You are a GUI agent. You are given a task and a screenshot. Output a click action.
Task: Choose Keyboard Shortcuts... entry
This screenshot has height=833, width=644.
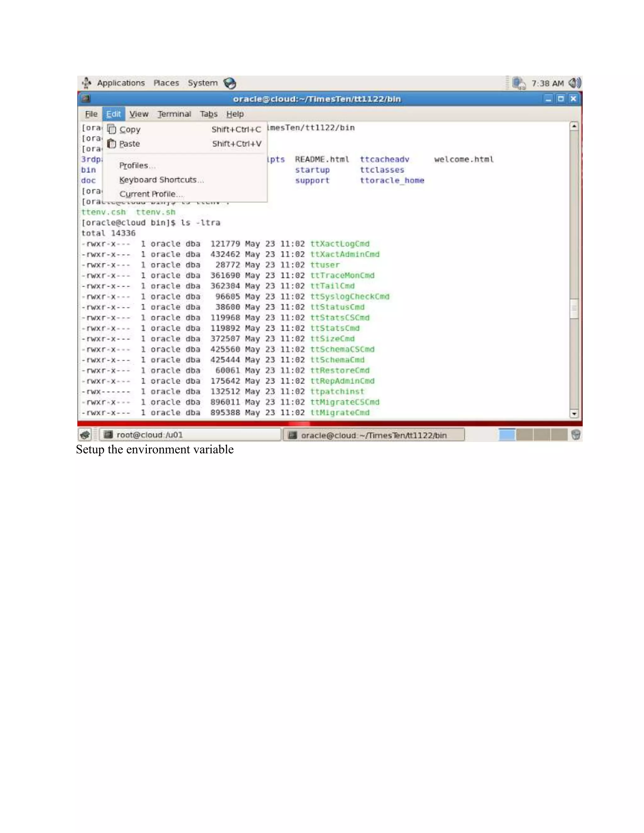pos(161,180)
